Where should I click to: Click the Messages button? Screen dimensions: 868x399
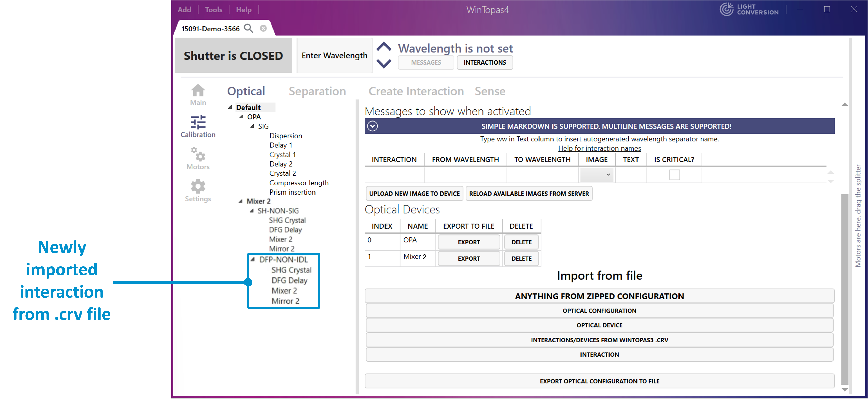point(426,62)
